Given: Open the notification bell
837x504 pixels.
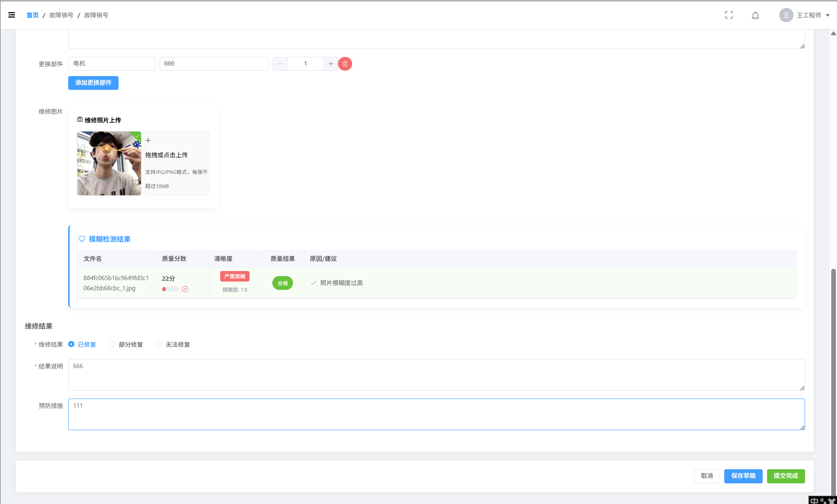Looking at the screenshot, I should (755, 15).
